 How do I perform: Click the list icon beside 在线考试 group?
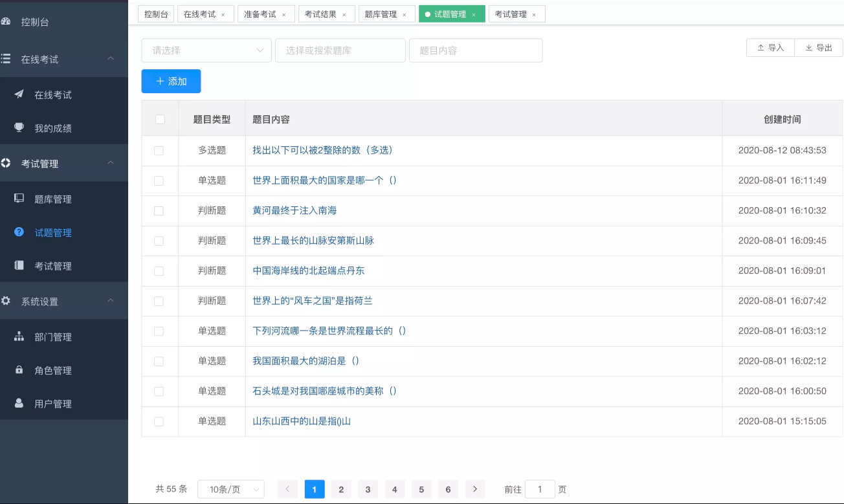coord(6,59)
